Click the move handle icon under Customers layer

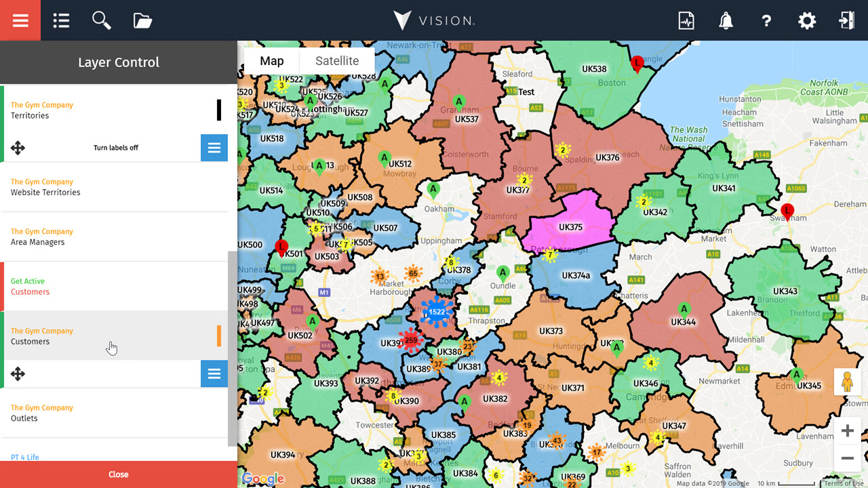[18, 373]
